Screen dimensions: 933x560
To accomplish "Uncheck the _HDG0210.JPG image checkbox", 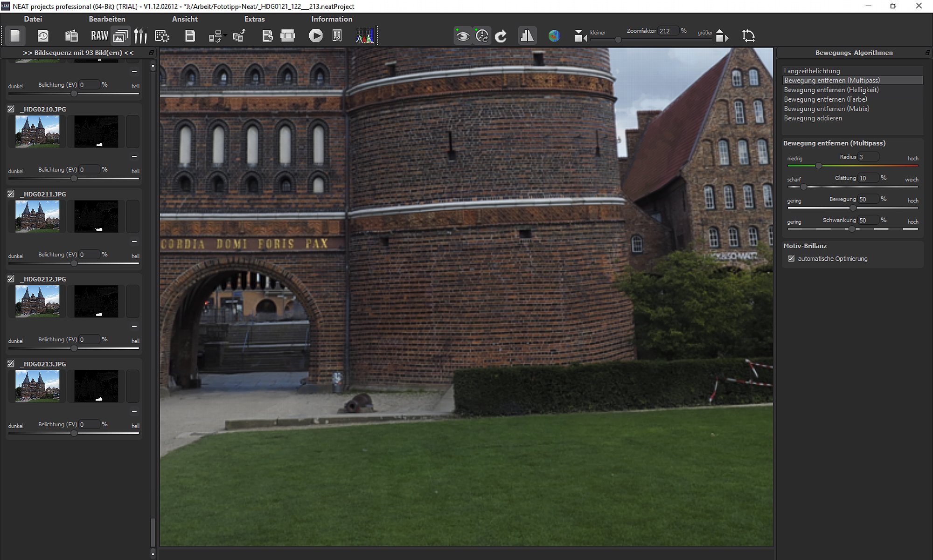I will tap(11, 109).
